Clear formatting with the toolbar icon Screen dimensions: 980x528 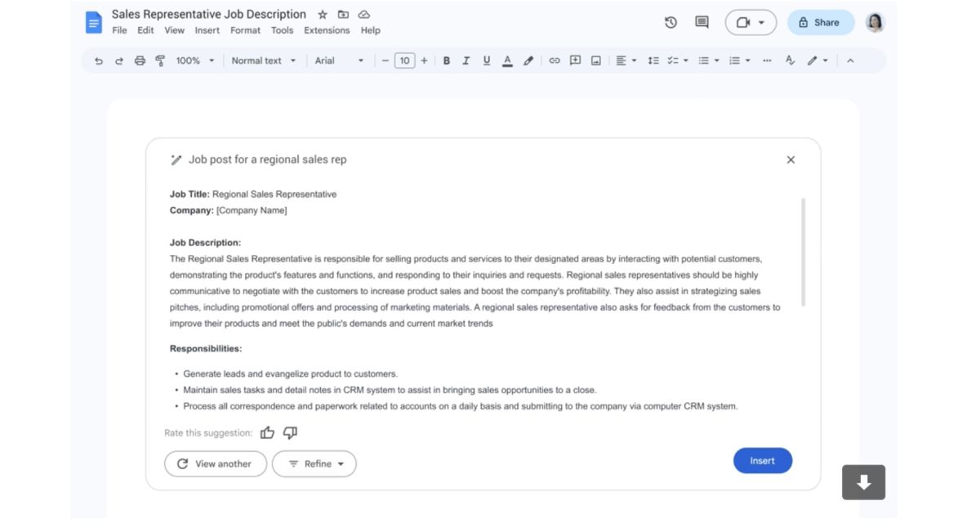(x=789, y=60)
